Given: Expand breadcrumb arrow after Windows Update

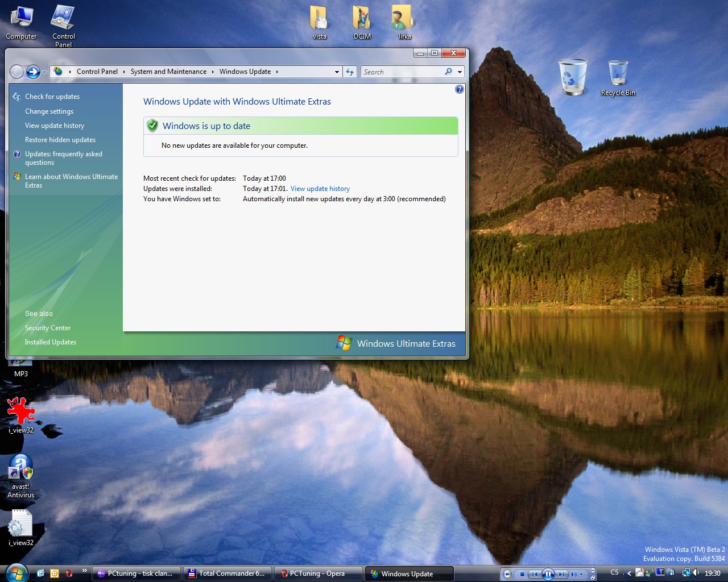Looking at the screenshot, I should [x=277, y=72].
